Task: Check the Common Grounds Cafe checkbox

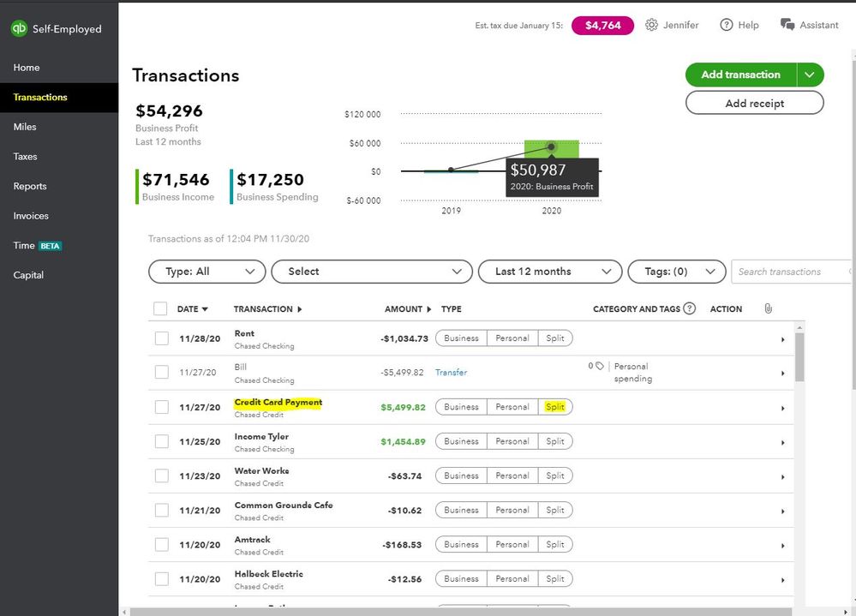Action: [x=162, y=510]
